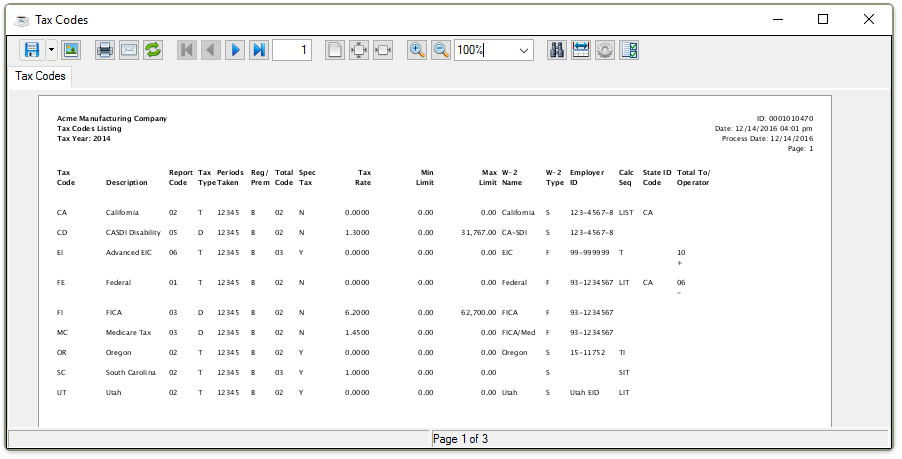Click the Page 1 of 3 status bar

(x=460, y=439)
